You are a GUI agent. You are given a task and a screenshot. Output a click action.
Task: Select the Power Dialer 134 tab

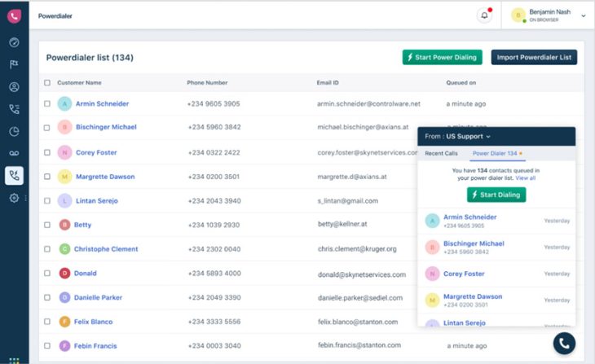click(x=496, y=153)
